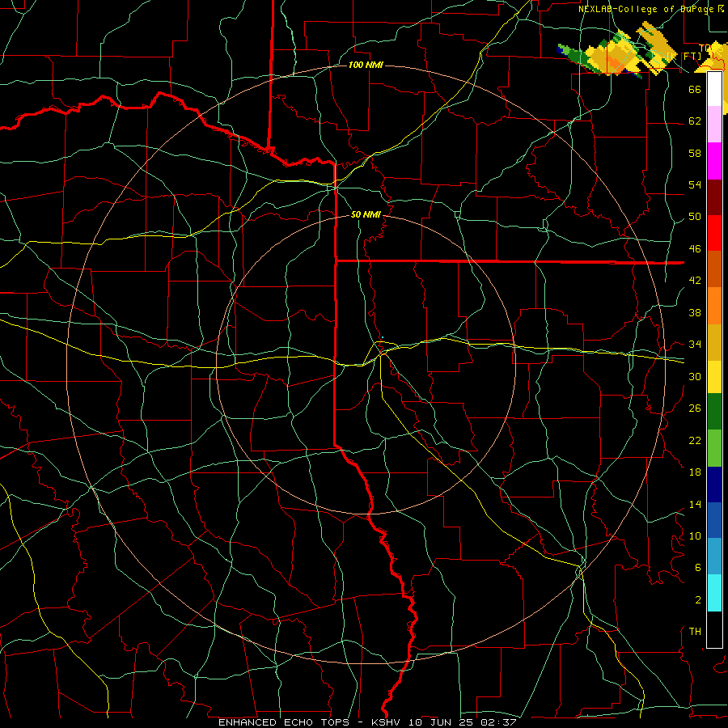The height and width of the screenshot is (728, 728).
Task: Click the gold legend color band
Action: [714, 342]
